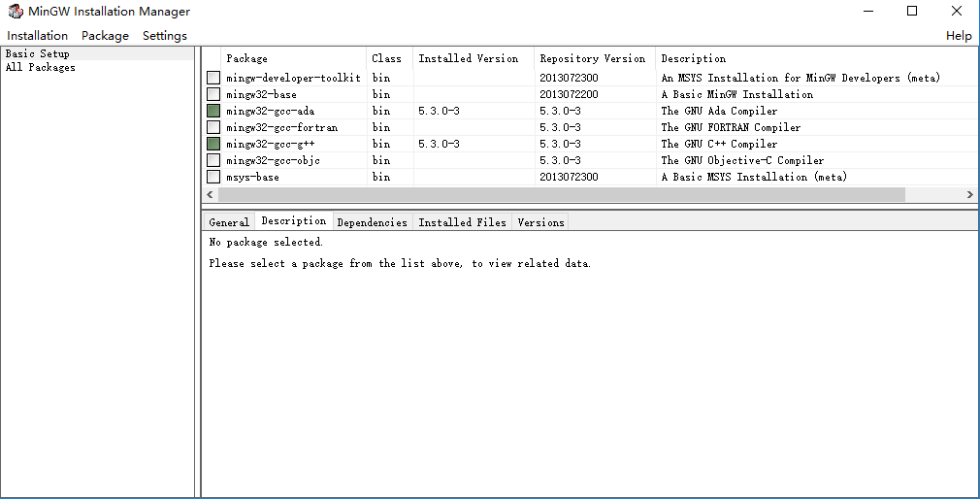Screen dimensions: 980x499
Task: Switch to the Installed Files tab
Action: [463, 222]
